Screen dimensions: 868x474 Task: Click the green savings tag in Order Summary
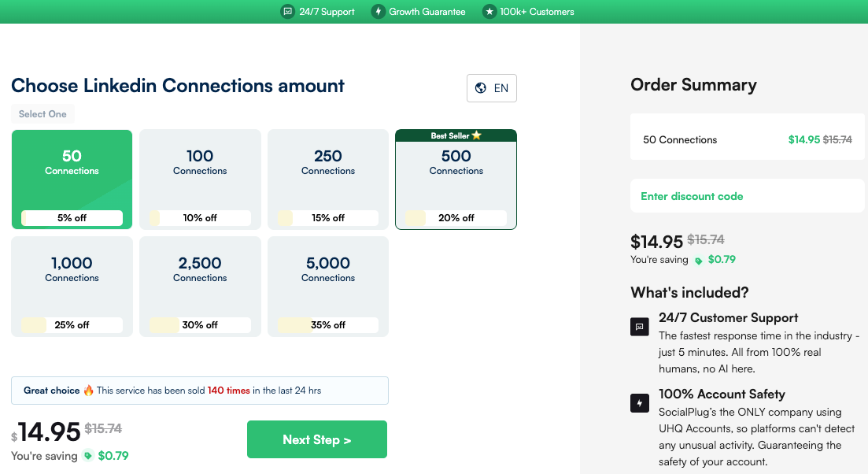698,260
